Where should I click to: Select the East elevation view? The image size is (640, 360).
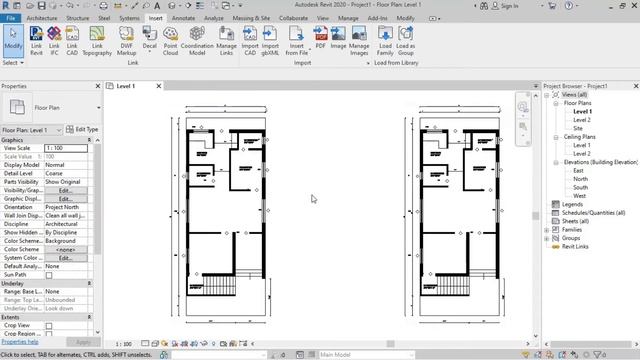[578, 171]
